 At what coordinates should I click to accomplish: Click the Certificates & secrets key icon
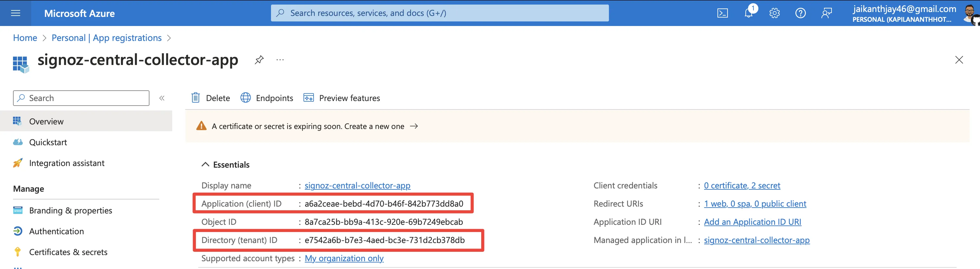pyautogui.click(x=18, y=252)
